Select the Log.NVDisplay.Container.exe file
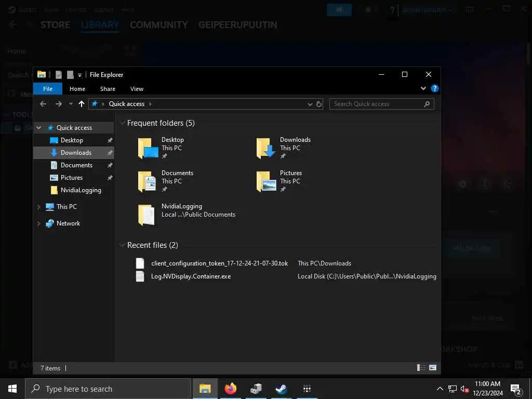The height and width of the screenshot is (399, 532). click(x=191, y=276)
